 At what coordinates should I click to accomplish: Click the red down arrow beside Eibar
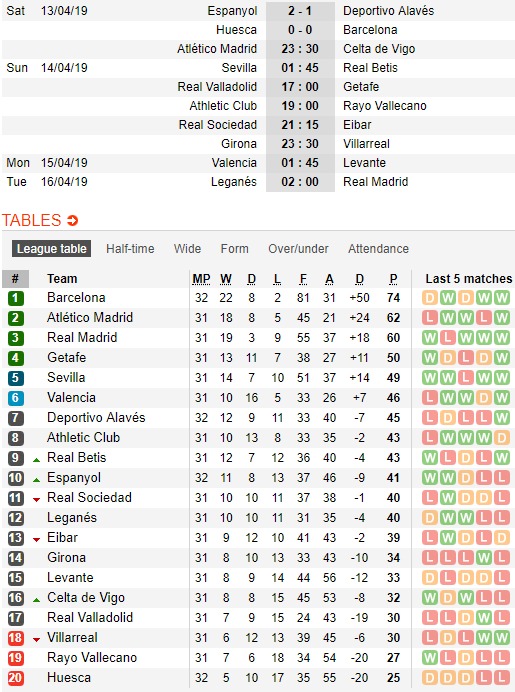(37, 539)
